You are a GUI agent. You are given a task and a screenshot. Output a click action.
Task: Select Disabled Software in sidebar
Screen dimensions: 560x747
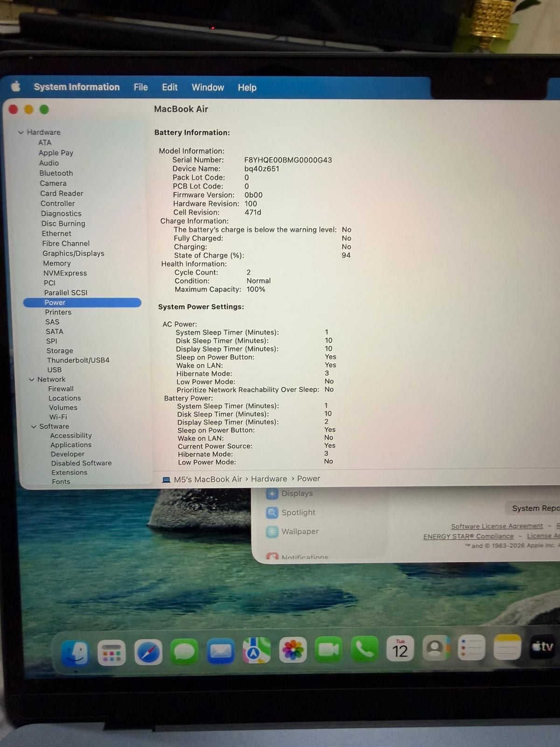[x=81, y=463]
